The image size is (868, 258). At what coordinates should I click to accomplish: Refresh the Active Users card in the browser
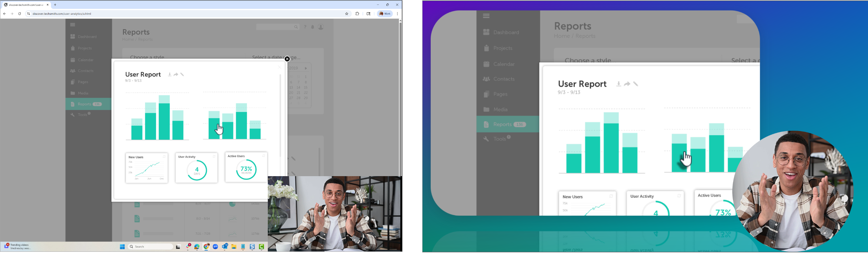click(264, 156)
